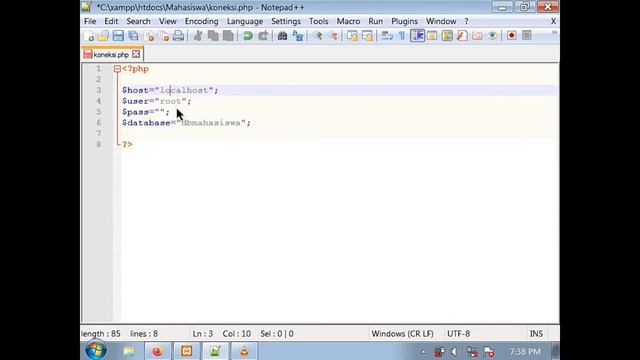Open the Search menu
Viewport: 640px width, 360px height.
(x=138, y=21)
